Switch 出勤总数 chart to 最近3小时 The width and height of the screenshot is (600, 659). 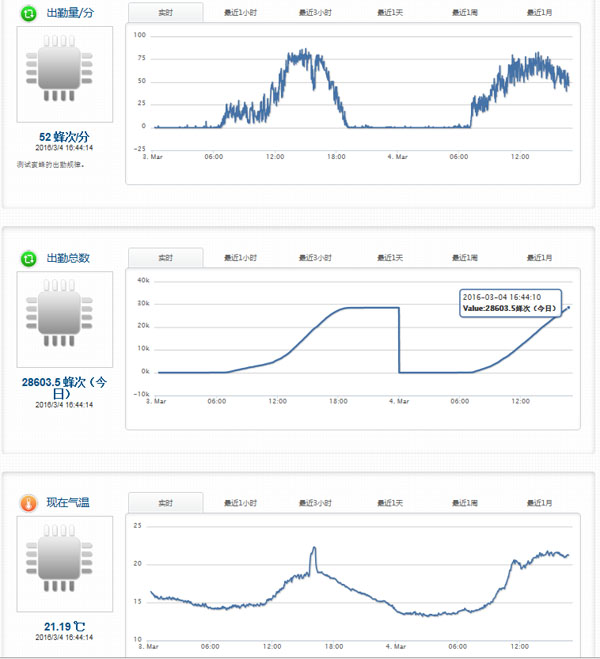click(x=315, y=258)
